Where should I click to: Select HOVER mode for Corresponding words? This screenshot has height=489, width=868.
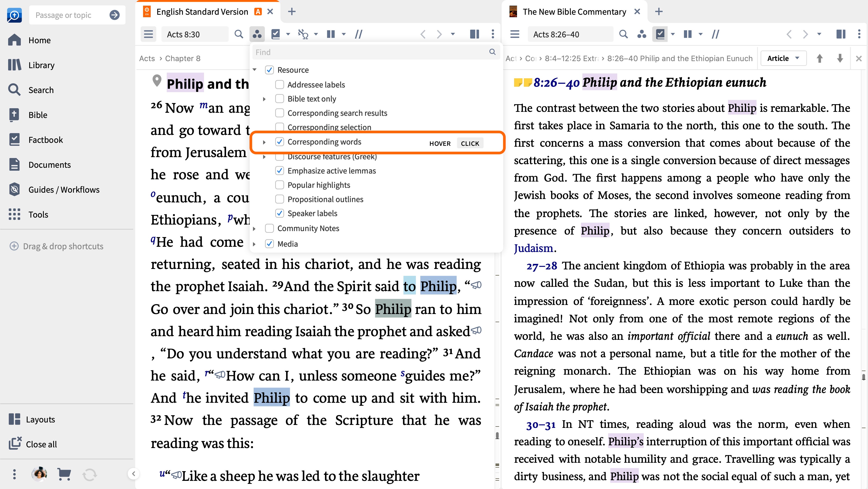pyautogui.click(x=440, y=143)
